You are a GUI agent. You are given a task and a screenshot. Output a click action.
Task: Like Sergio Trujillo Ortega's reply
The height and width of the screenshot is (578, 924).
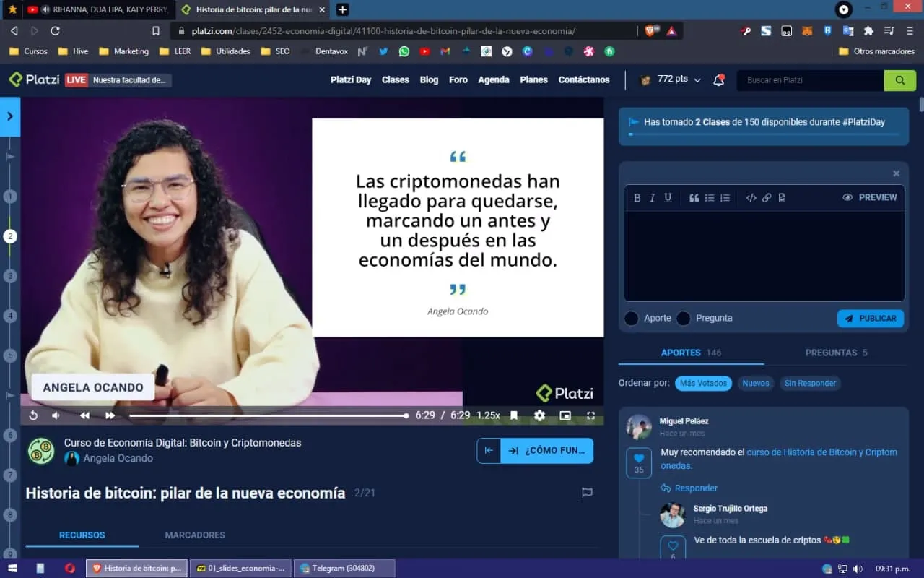click(x=673, y=547)
